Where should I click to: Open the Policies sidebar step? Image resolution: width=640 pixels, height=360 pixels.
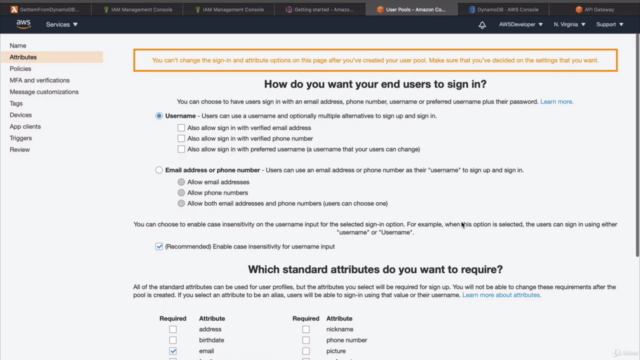(x=20, y=69)
